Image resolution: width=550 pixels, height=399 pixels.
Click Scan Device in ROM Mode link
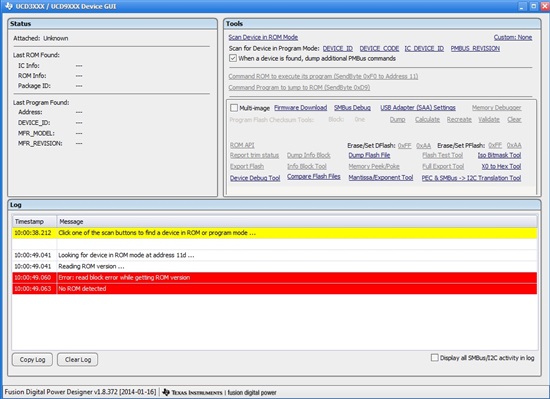click(263, 37)
